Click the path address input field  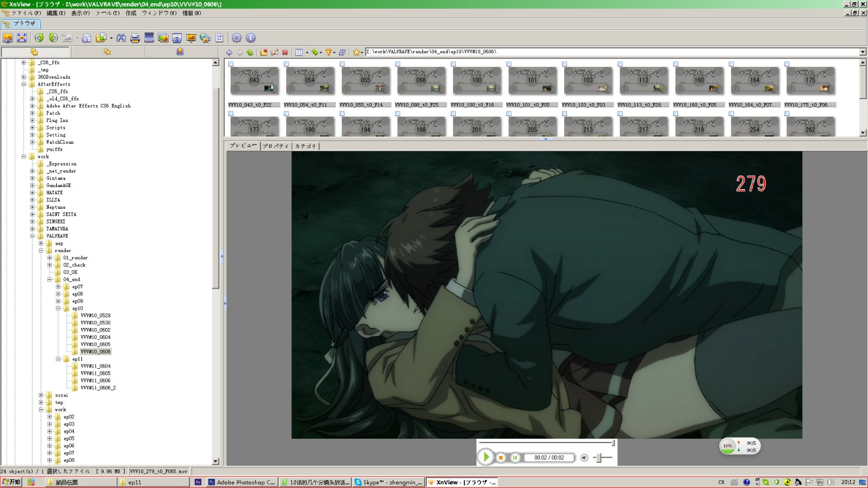[612, 52]
